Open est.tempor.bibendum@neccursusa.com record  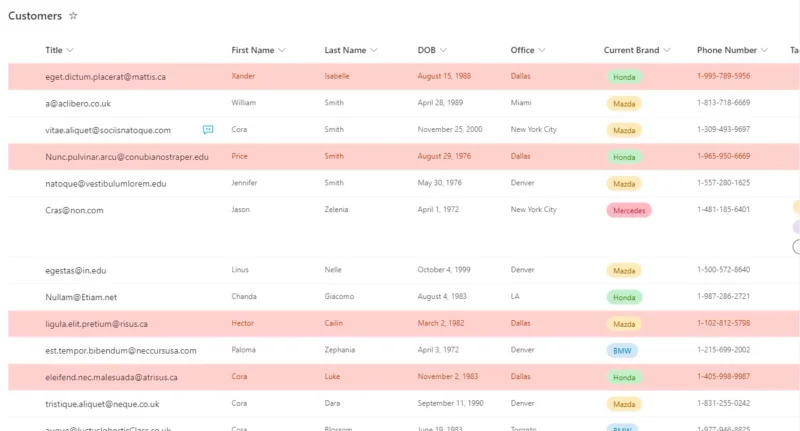pyautogui.click(x=120, y=350)
